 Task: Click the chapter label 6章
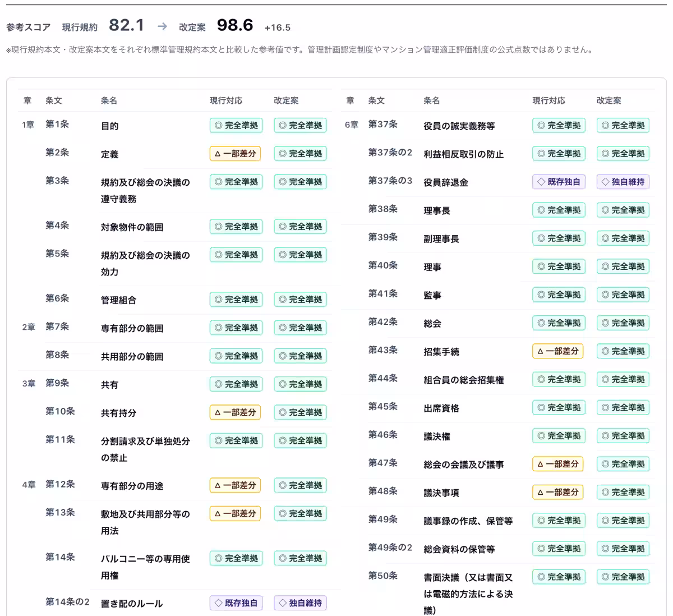tap(351, 125)
